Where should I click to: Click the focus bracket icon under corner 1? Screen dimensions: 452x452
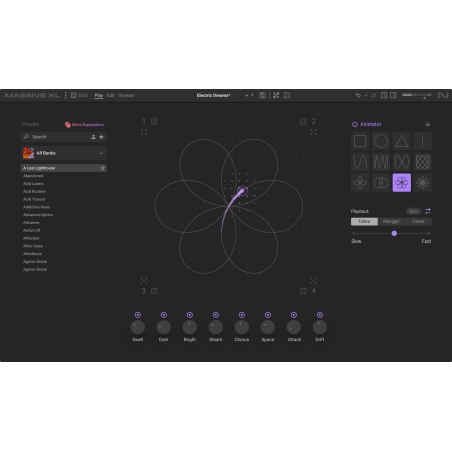click(144, 132)
